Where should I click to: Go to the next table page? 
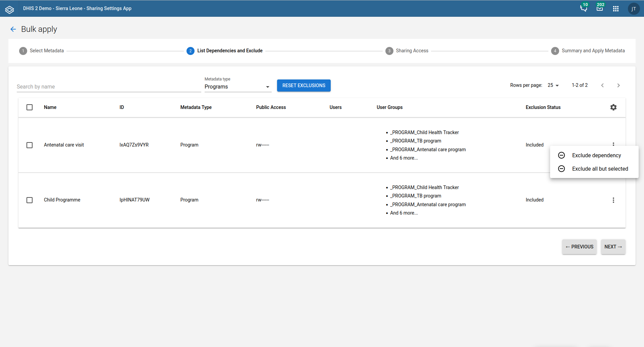619,85
